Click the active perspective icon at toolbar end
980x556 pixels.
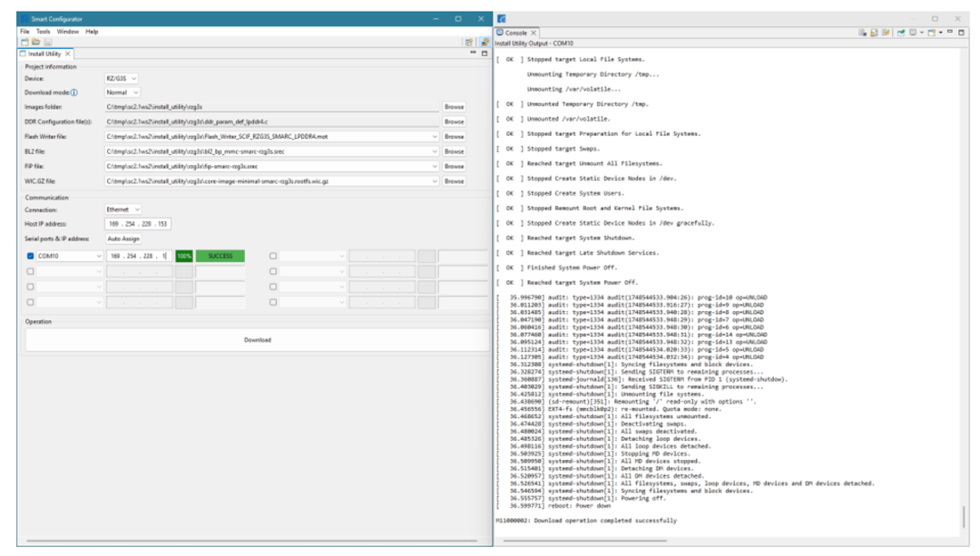click(485, 42)
